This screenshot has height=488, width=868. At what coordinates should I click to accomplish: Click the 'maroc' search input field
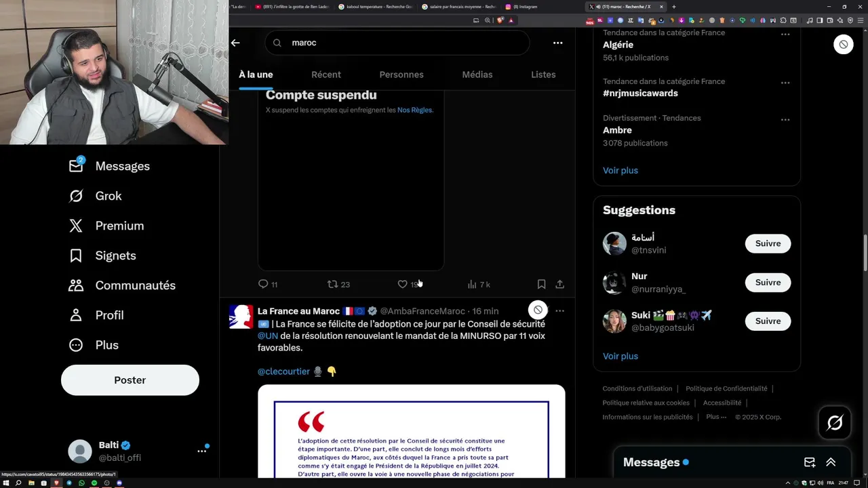pos(397,43)
